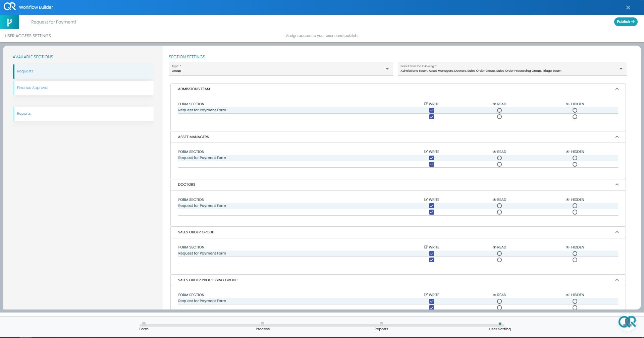Go to the Form step marker
644x338 pixels.
point(144,324)
